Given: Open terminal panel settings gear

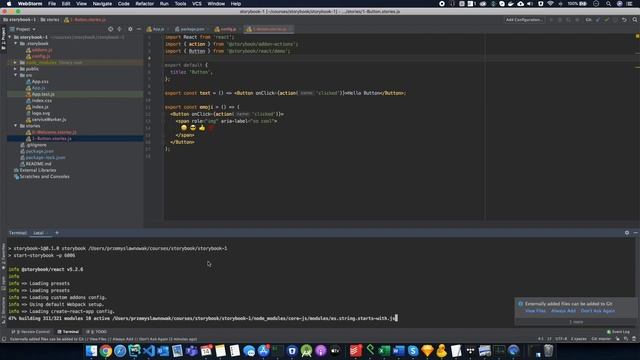Looking at the screenshot, I should pos(627,233).
